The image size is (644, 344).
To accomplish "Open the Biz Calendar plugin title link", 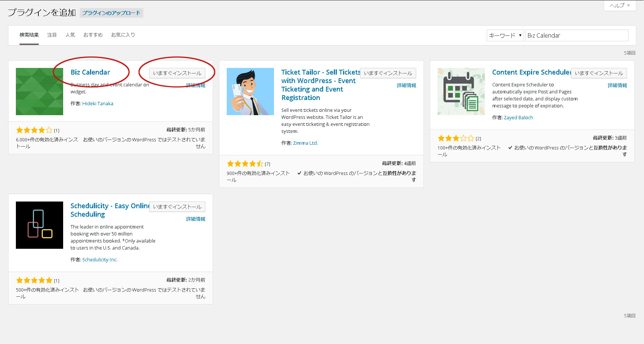I will [90, 72].
